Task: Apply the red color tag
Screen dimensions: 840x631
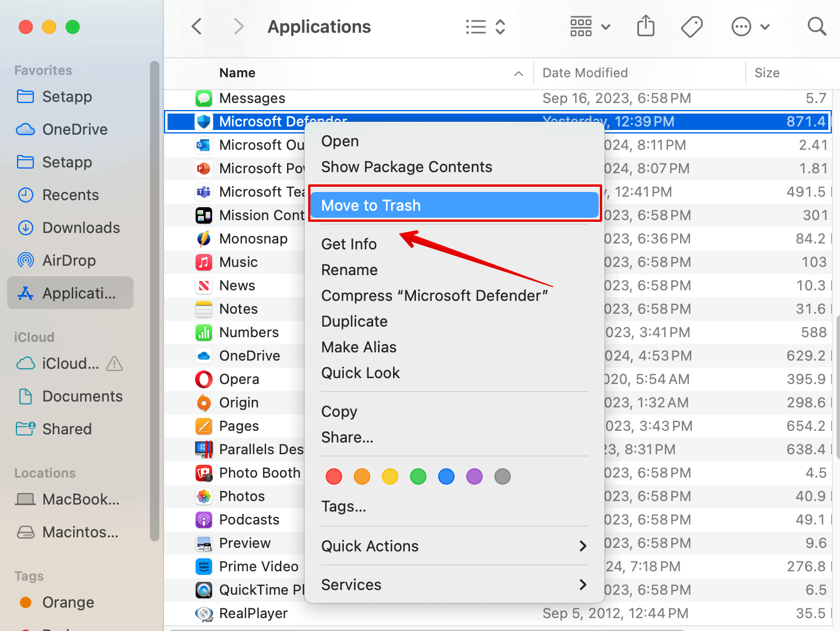Action: click(x=334, y=476)
